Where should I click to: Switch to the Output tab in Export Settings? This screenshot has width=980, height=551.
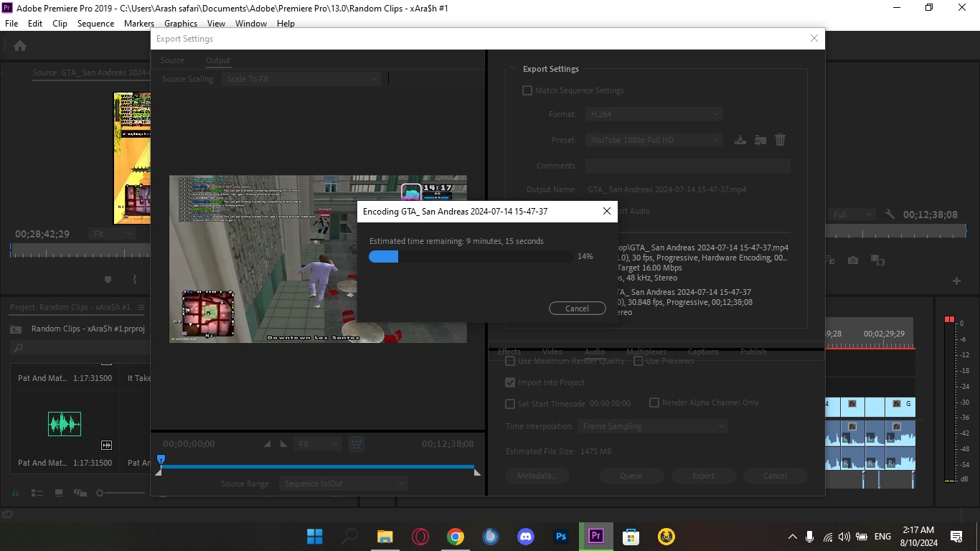218,60
